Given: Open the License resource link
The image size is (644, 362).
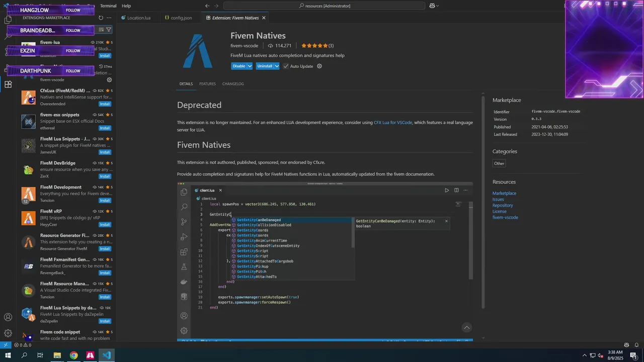Looking at the screenshot, I should click(500, 211).
